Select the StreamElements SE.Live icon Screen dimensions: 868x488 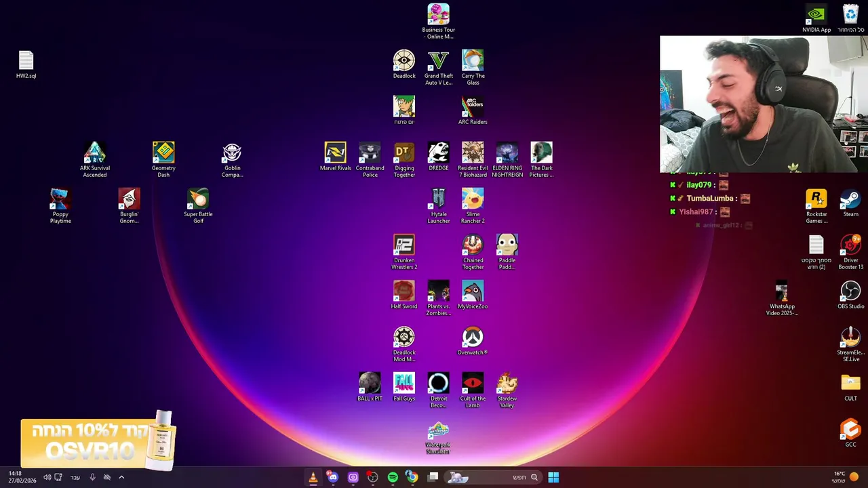tap(850, 344)
